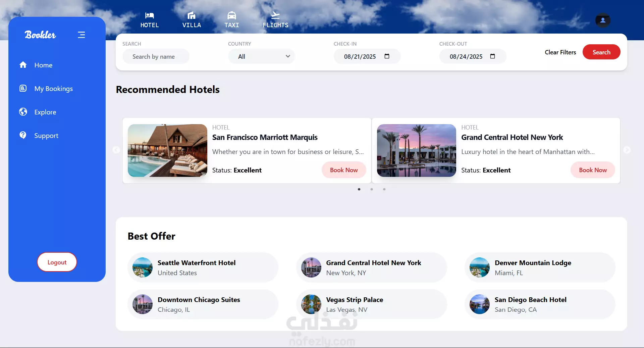Image resolution: width=644 pixels, height=348 pixels.
Task: Open San Francisco Marriott Marquis photo
Action: tap(167, 150)
